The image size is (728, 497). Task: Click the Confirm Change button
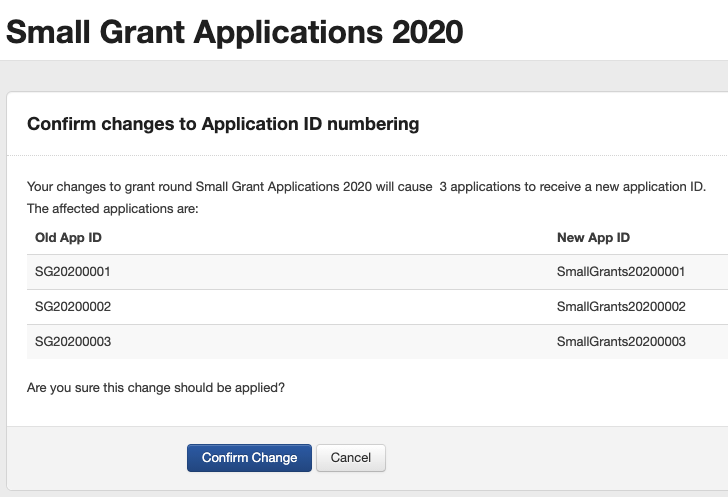249,458
